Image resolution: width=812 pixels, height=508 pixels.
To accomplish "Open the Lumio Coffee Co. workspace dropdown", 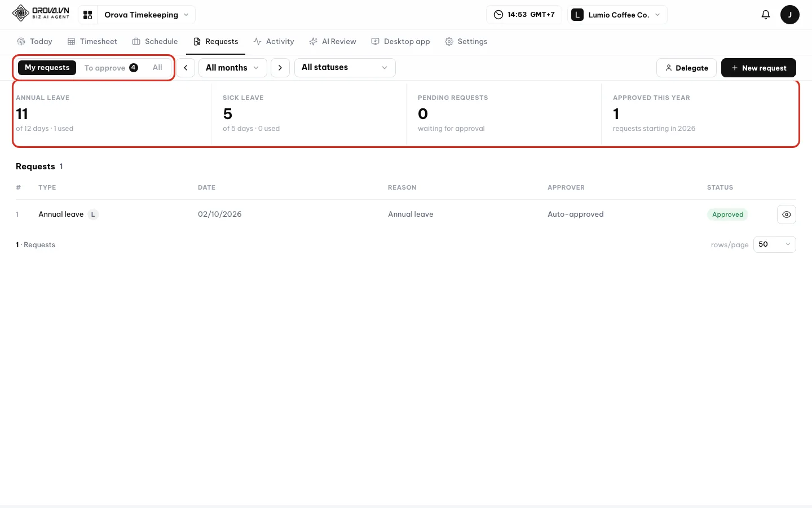I will pos(617,15).
